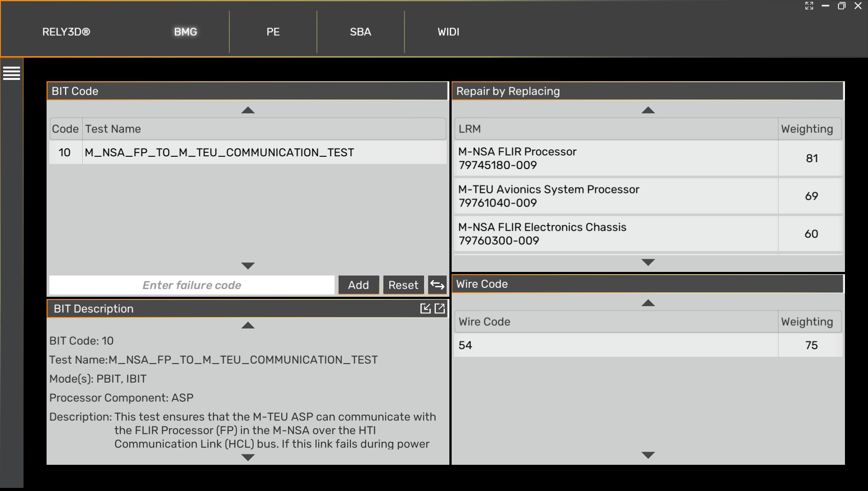Click the Add button
Screen dimensions: 868x491
(x=359, y=285)
